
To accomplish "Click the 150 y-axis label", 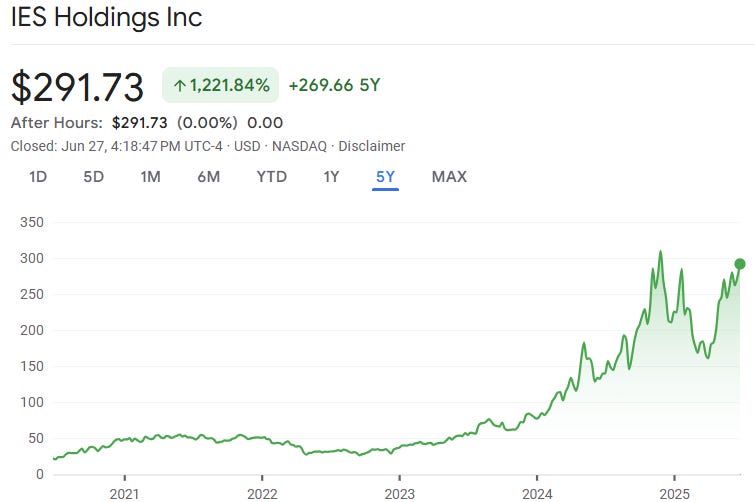I will point(32,366).
